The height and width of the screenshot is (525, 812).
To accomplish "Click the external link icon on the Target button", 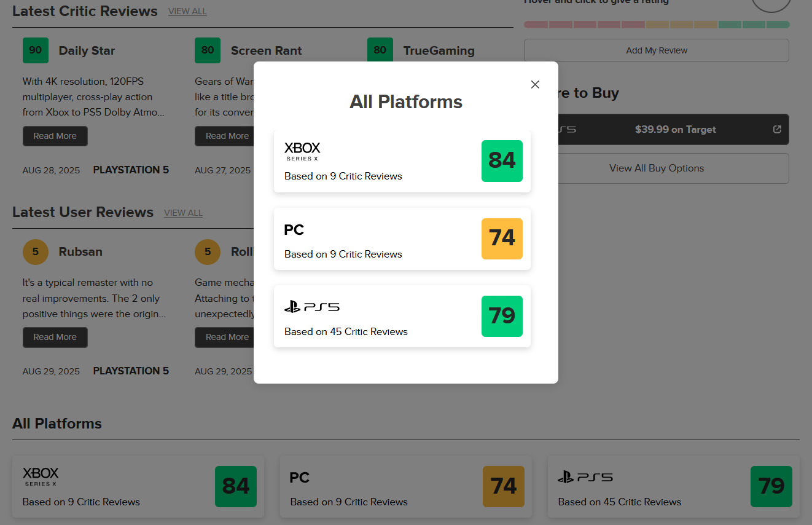I will click(x=777, y=129).
